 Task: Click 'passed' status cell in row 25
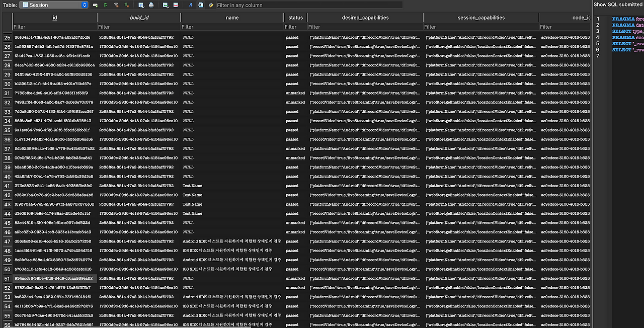click(295, 38)
